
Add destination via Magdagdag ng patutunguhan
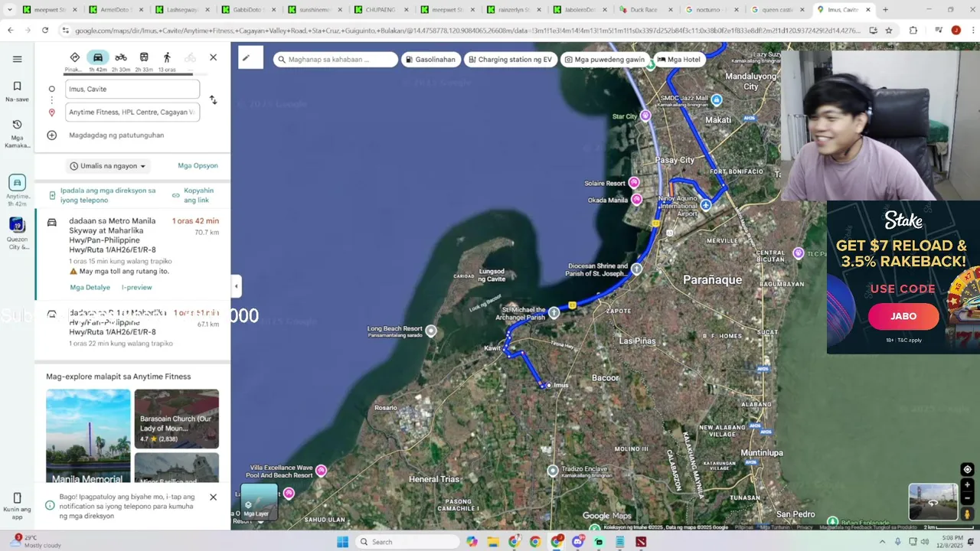click(116, 135)
